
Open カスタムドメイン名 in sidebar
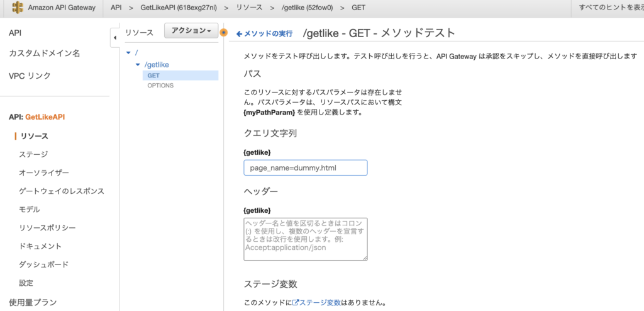[x=45, y=54]
